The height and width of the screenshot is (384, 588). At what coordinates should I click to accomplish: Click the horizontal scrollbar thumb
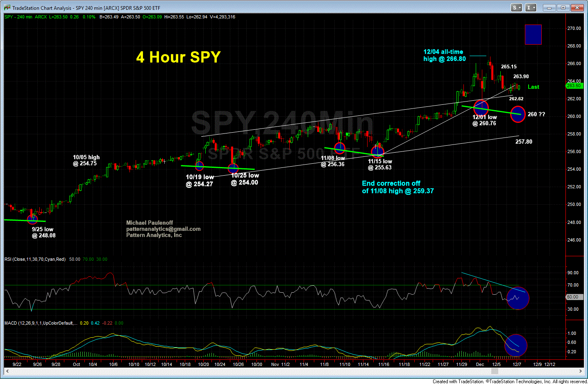pos(495,371)
